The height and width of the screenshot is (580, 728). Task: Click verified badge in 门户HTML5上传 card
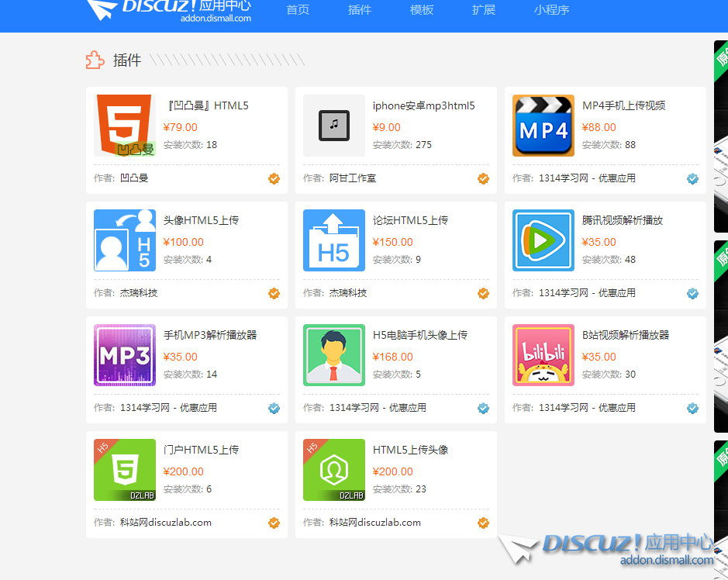point(274,523)
